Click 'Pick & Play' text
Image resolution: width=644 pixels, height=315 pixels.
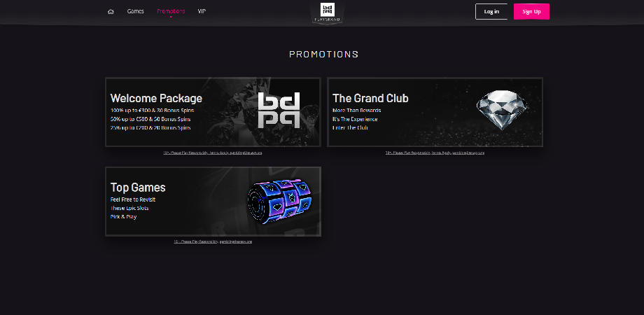123,217
